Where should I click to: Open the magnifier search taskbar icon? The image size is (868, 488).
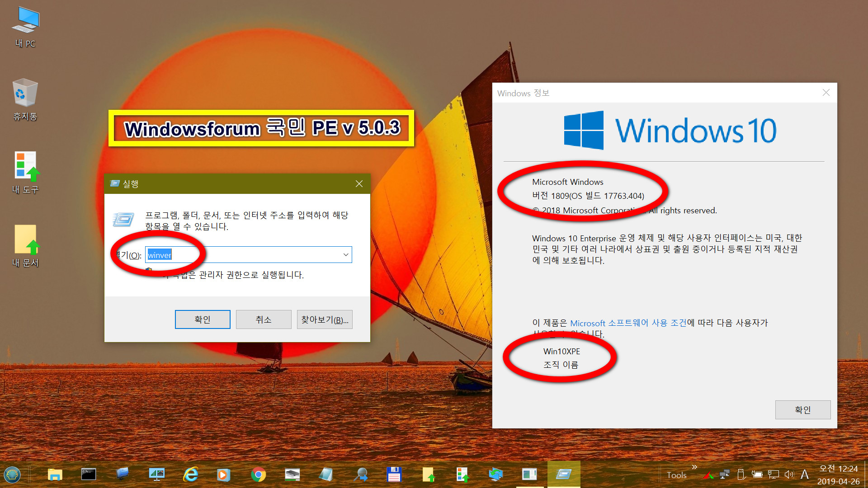[x=360, y=474]
